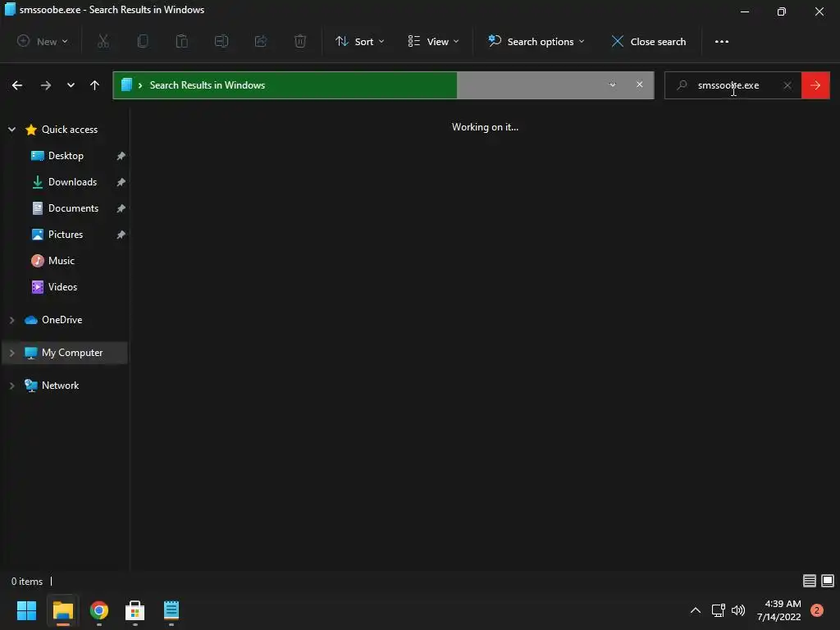
Task: Click the Rename icon in toolbar
Action: [221, 41]
